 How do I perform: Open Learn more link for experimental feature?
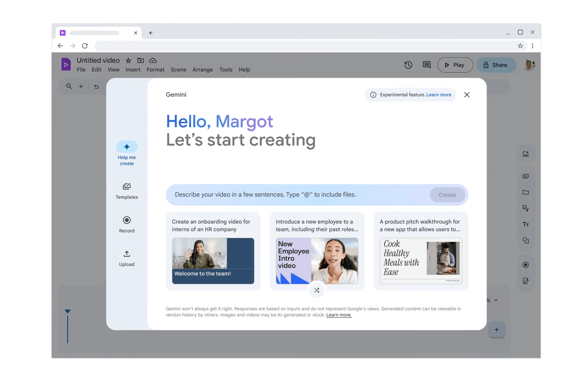[439, 95]
